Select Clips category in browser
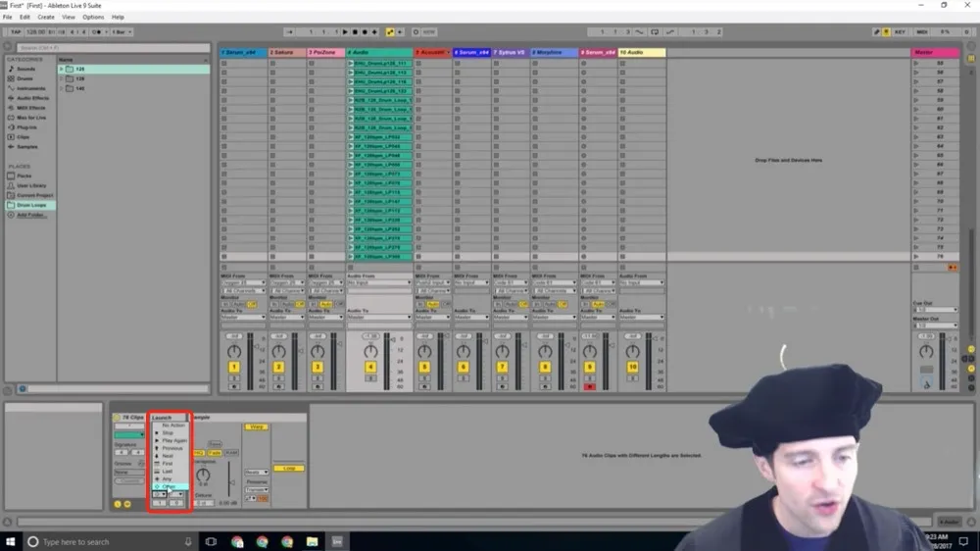Viewport: 980px width, 551px height. (x=24, y=137)
